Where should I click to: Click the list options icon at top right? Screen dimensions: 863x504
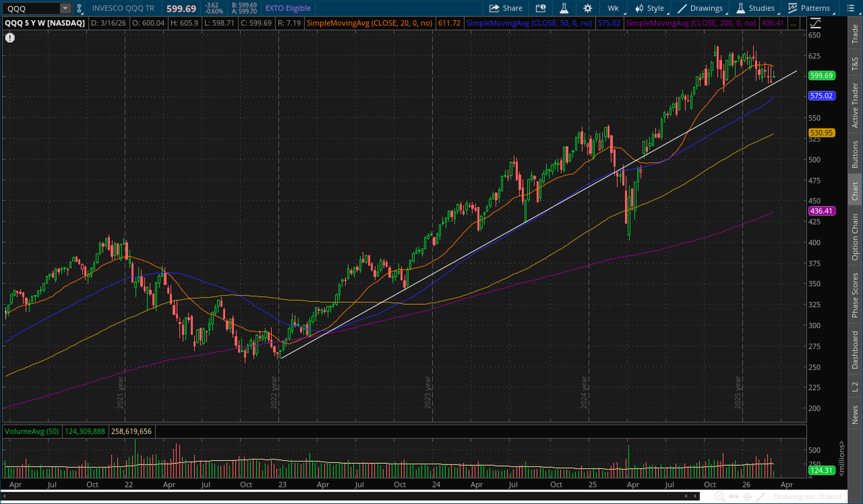852,8
